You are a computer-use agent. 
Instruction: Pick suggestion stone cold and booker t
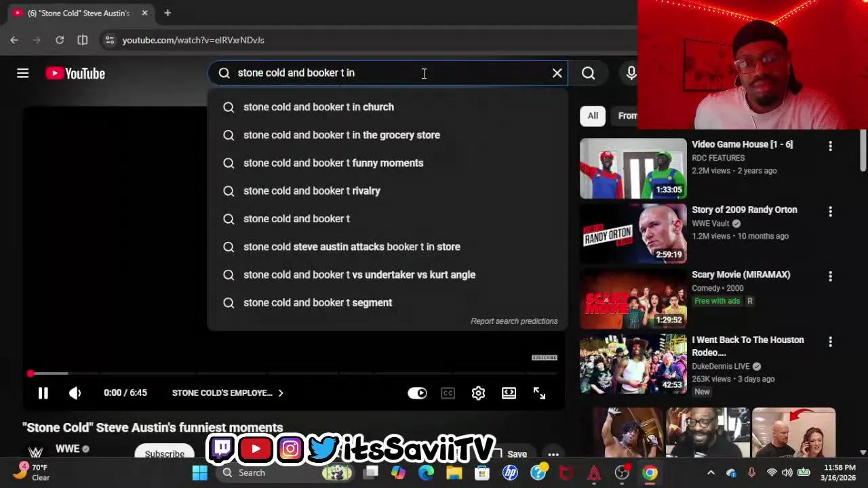(387, 219)
